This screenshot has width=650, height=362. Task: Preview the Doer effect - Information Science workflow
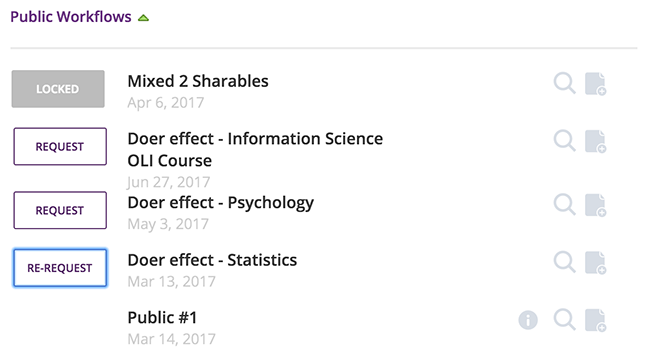point(565,141)
